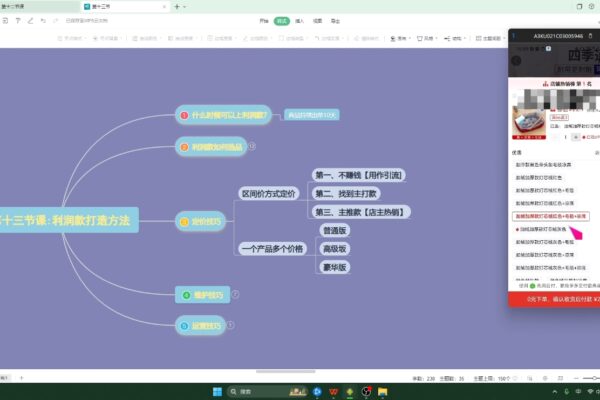The width and height of the screenshot is (600, 400).
Task: Adjust the zoom slider in the status bar
Action: coord(592,378)
